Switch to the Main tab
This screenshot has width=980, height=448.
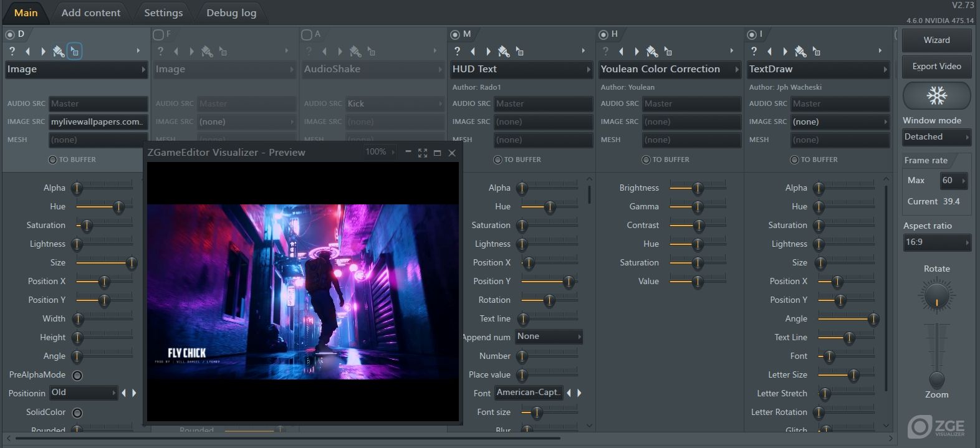(x=26, y=12)
